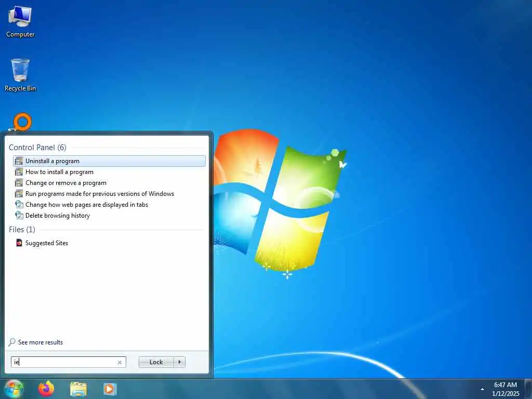Open Change how web pages are displayed in tabs
The height and width of the screenshot is (399, 532).
point(109,205)
